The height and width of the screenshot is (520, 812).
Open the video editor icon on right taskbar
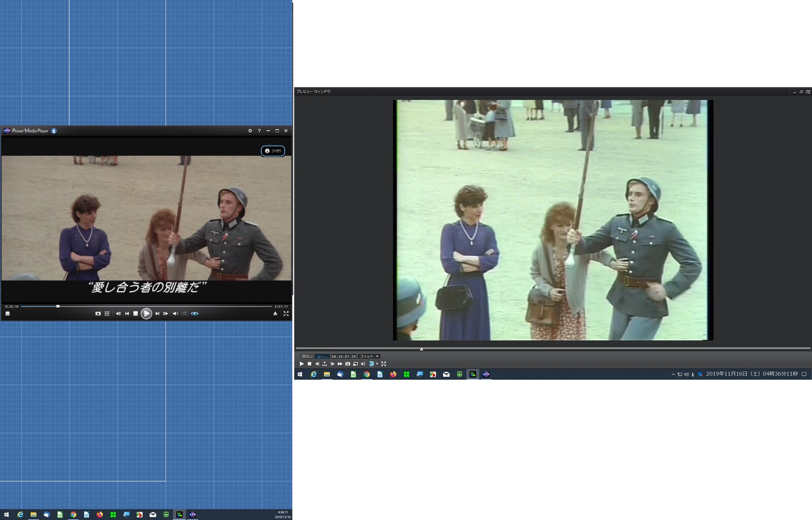(x=472, y=374)
